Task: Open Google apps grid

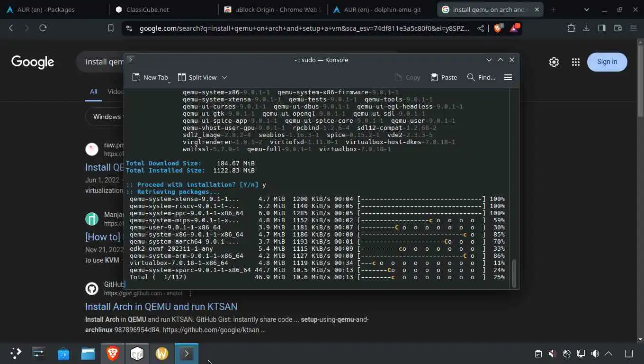Action: [575, 62]
